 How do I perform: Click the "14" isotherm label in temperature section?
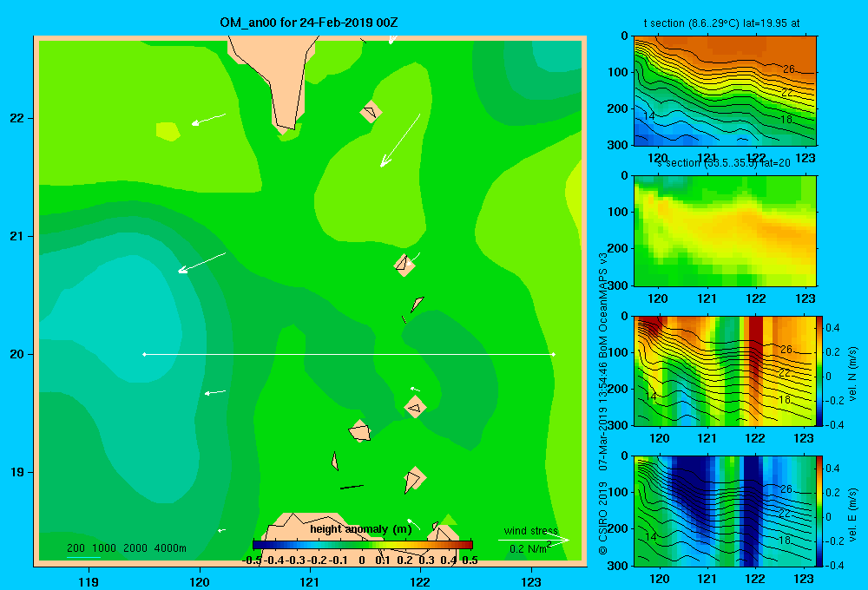point(649,115)
